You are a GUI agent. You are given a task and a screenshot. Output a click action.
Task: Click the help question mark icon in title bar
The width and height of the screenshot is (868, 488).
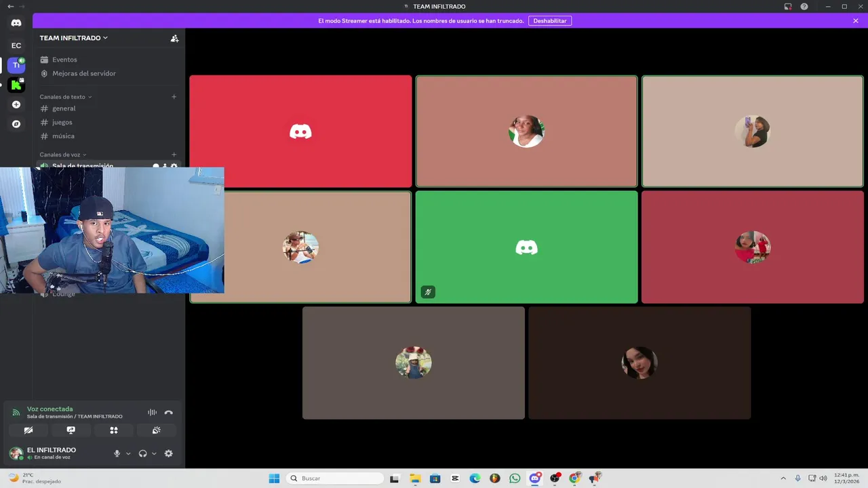tap(804, 7)
